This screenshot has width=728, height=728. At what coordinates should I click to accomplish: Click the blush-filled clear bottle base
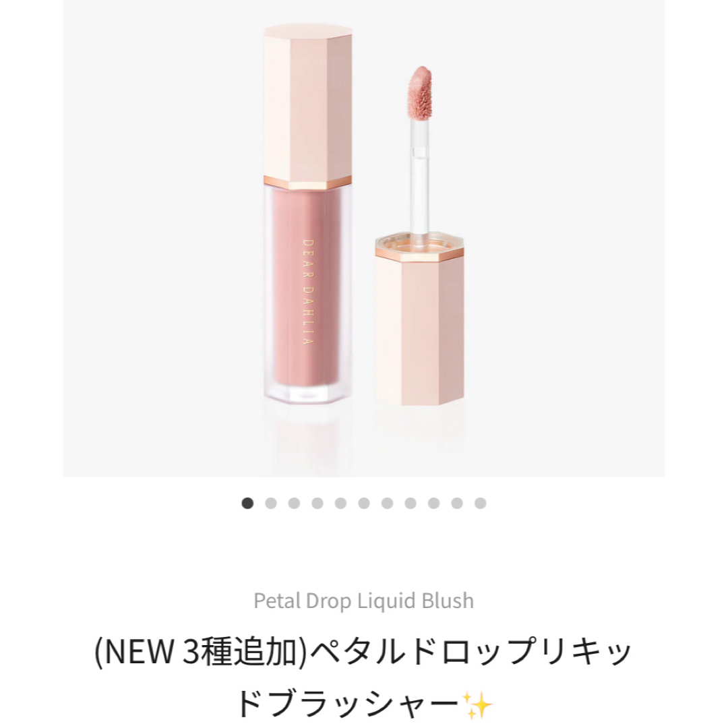tap(308, 295)
